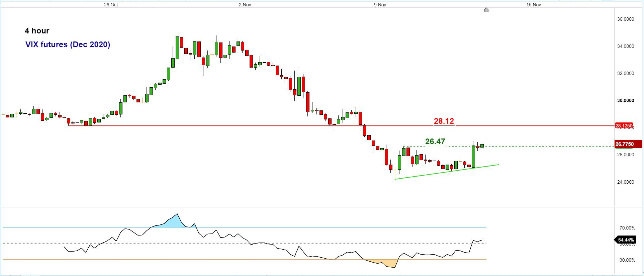This screenshot has height=276, width=644.
Task: Click the black 54.44% RSI value tag
Action: point(625,240)
